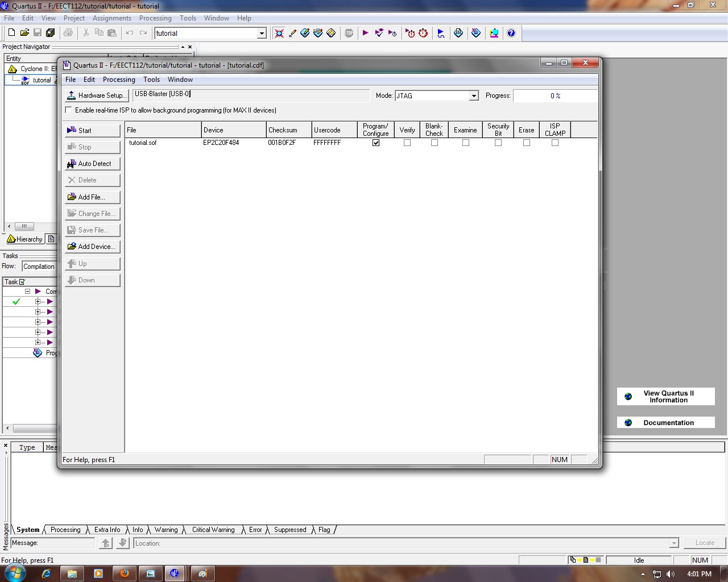Click the Add File button
Screen dimensions: 728x582
[92, 197]
